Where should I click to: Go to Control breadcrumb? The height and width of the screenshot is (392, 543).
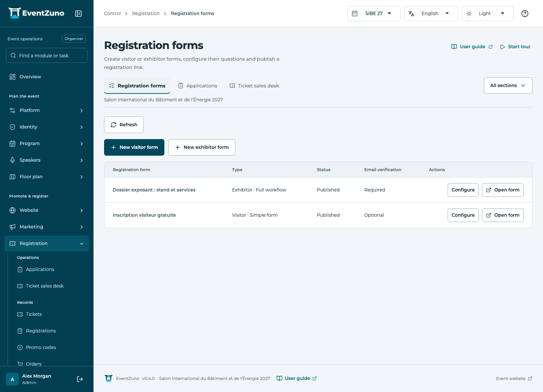click(x=112, y=14)
